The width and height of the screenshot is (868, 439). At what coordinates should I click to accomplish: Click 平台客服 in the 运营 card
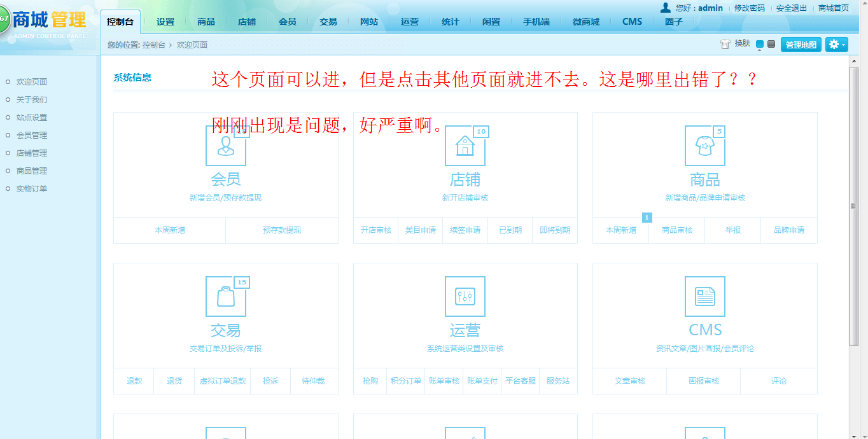pyautogui.click(x=521, y=381)
